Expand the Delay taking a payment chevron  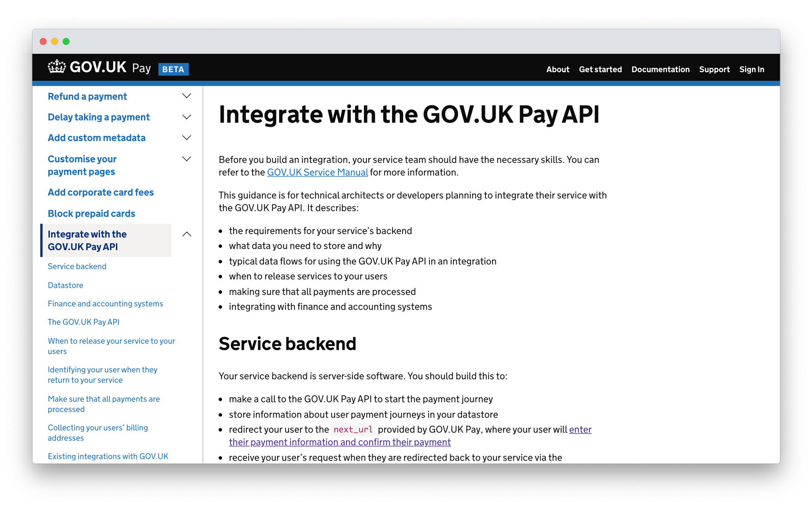tap(187, 117)
